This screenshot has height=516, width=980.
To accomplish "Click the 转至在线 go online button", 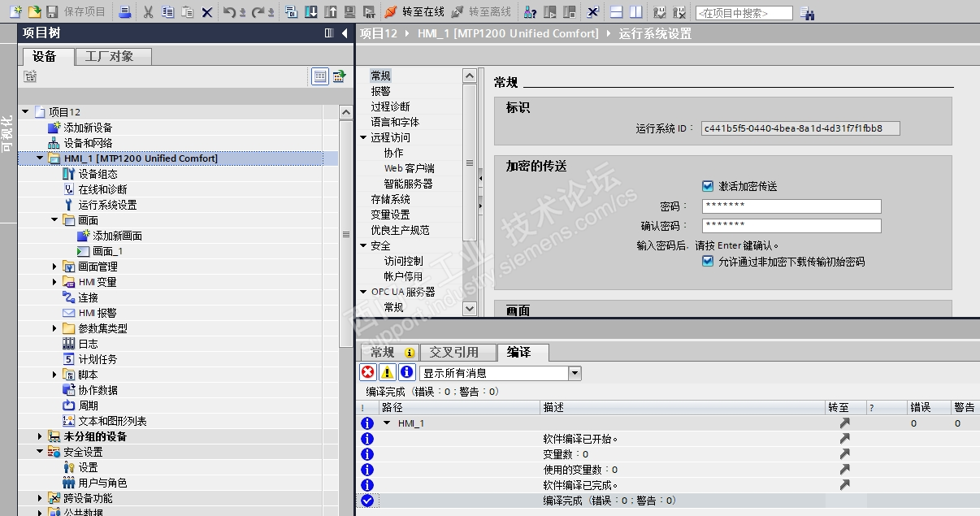I will (414, 12).
